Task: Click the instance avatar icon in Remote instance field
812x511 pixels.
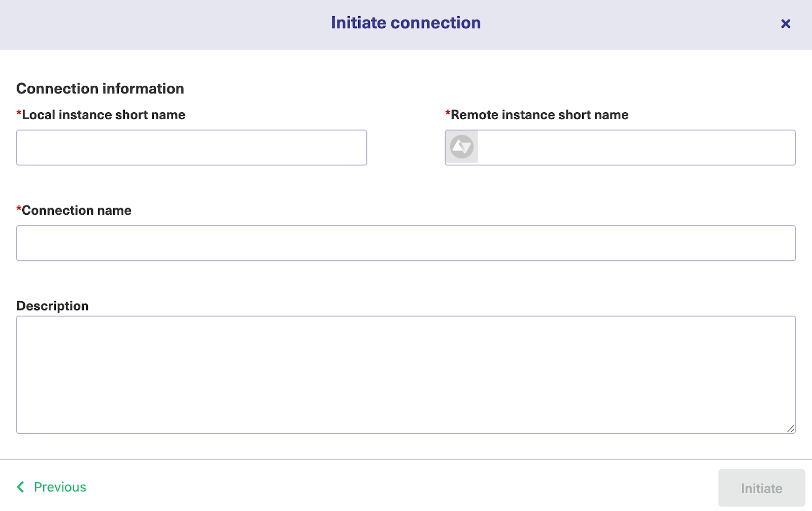Action: [462, 147]
